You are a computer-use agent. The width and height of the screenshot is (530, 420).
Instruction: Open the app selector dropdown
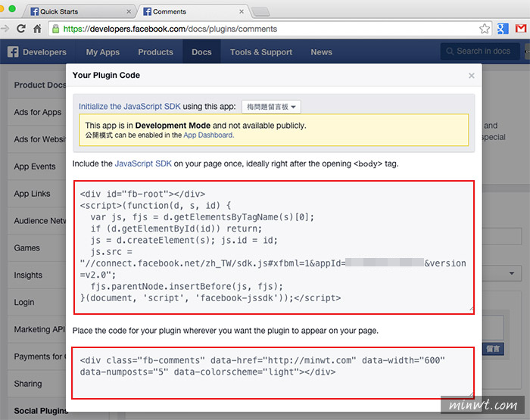(x=271, y=107)
